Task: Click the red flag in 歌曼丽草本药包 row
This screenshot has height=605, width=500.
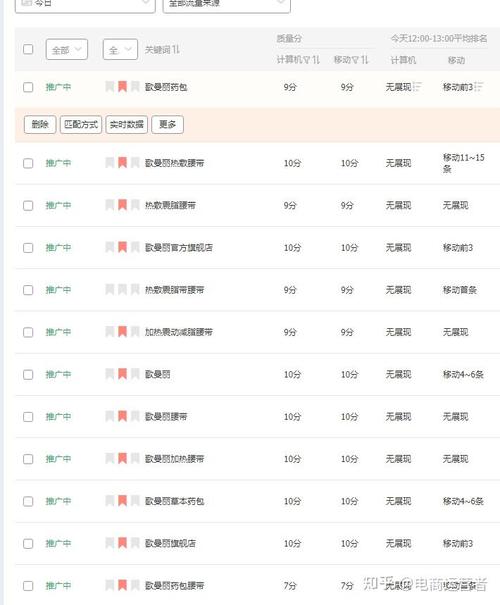Action: [x=122, y=501]
